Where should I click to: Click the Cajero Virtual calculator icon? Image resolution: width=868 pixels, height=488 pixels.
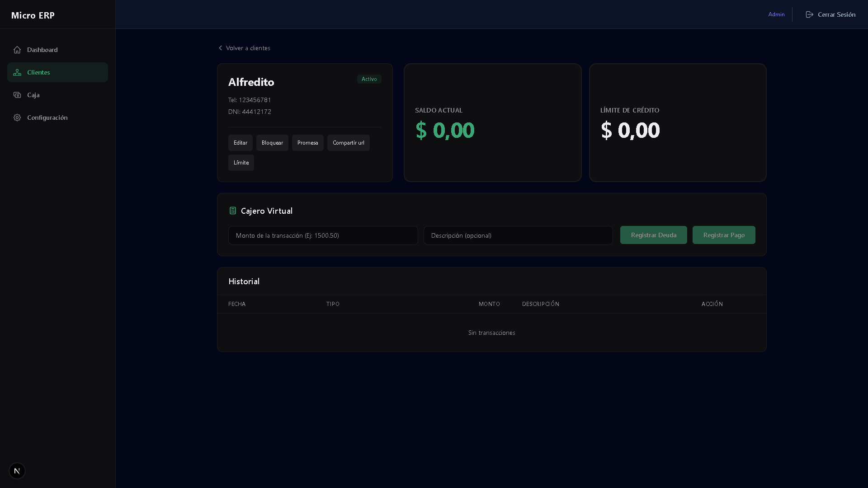click(233, 211)
